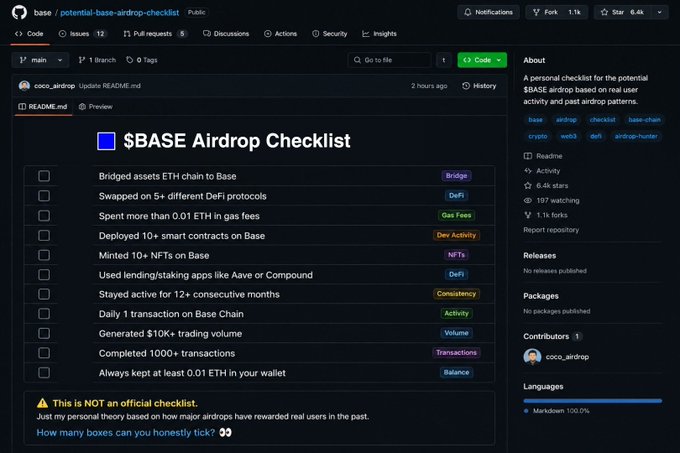This screenshot has height=453, width=680.
Task: Expand the Star lists dropdown arrow
Action: tap(660, 12)
